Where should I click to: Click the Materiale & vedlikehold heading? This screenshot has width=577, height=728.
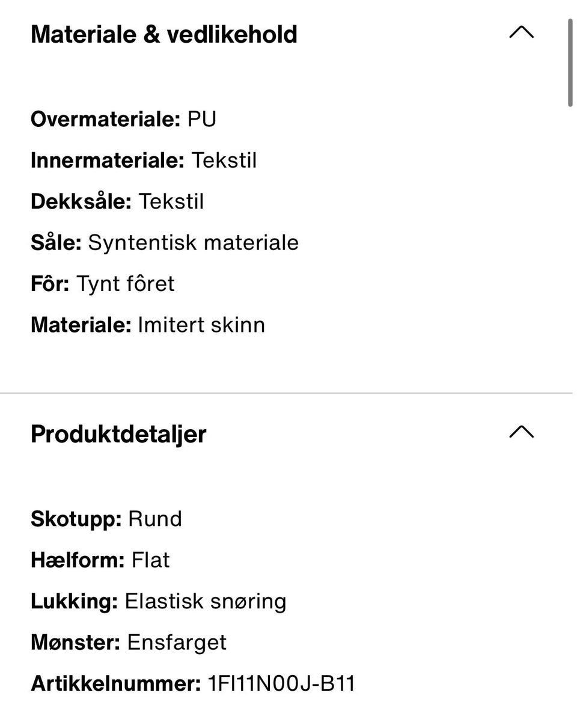(x=164, y=34)
